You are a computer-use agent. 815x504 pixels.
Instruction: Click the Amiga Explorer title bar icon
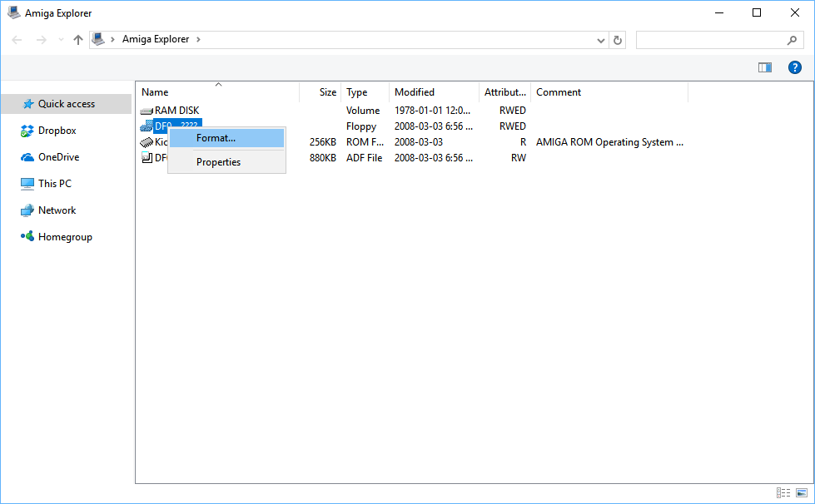(14, 12)
